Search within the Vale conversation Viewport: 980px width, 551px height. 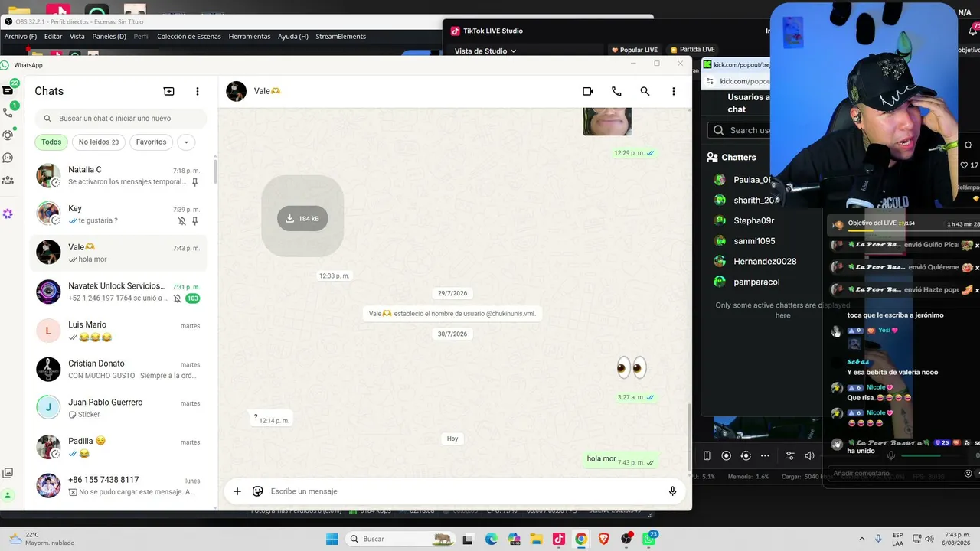(x=645, y=91)
